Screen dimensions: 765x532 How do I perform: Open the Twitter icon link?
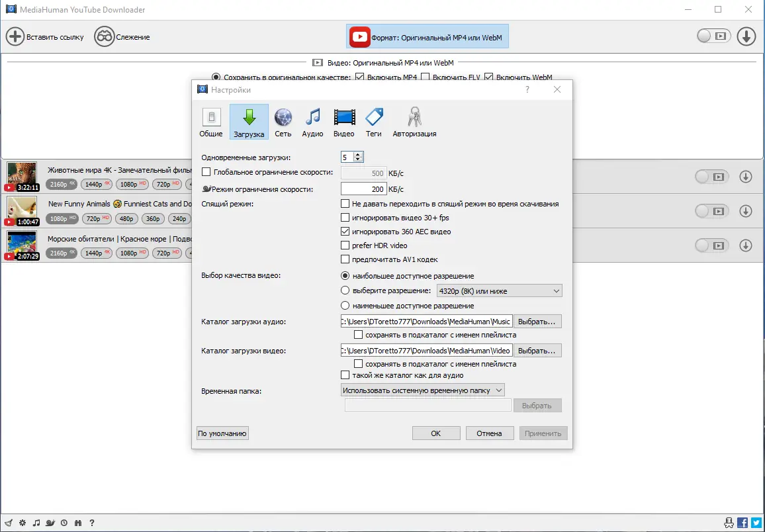point(755,523)
